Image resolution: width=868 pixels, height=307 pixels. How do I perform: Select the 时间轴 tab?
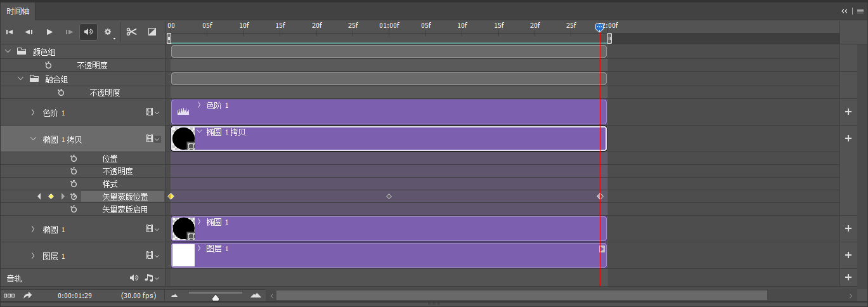[x=18, y=11]
